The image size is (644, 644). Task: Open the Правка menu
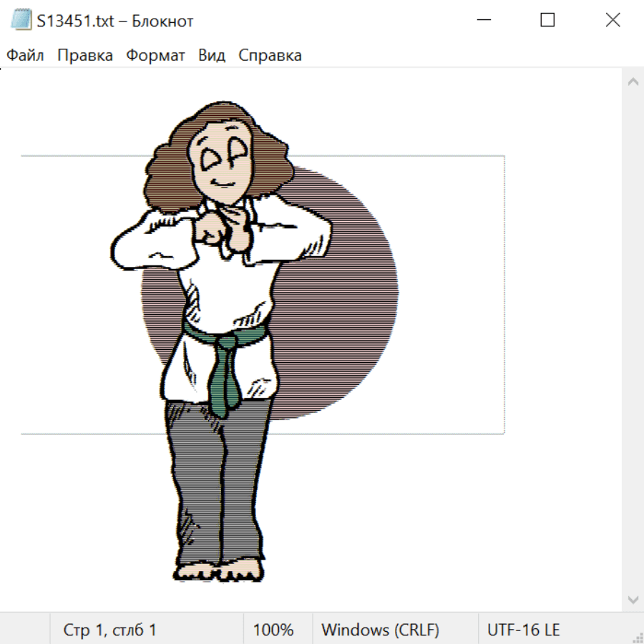85,56
